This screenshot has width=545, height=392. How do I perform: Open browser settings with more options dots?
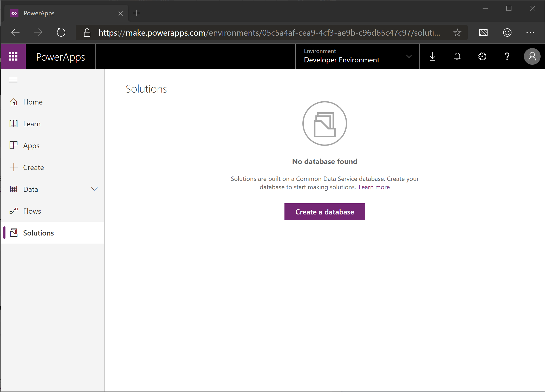coord(530,32)
